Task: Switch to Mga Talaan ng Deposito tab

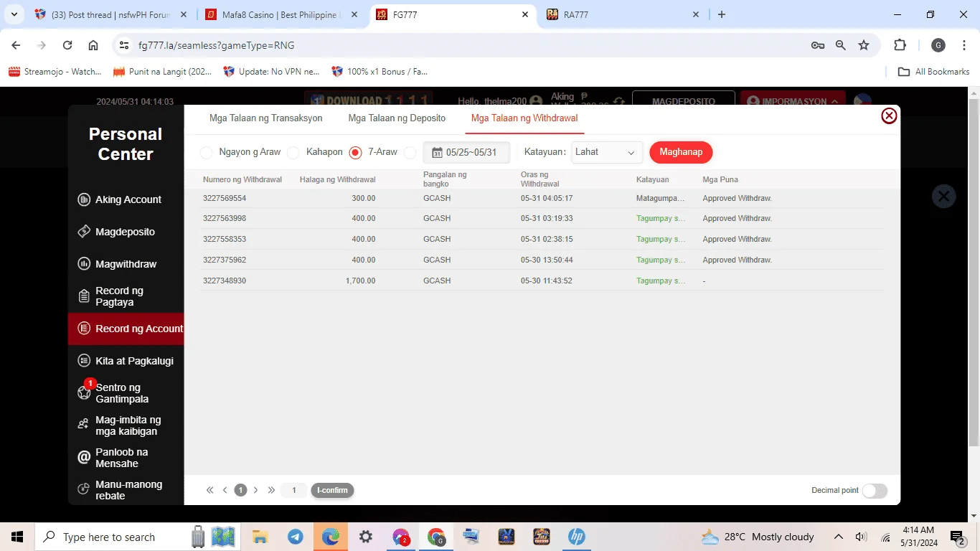Action: 397,118
